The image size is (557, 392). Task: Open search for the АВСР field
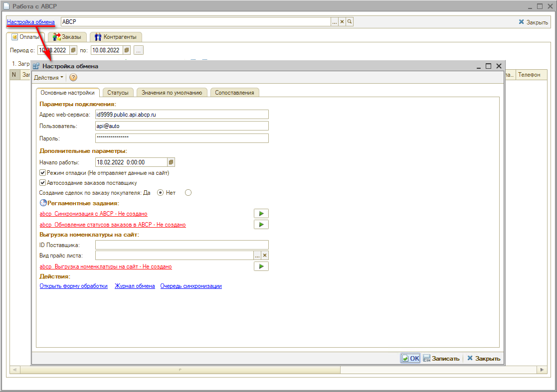tap(350, 21)
